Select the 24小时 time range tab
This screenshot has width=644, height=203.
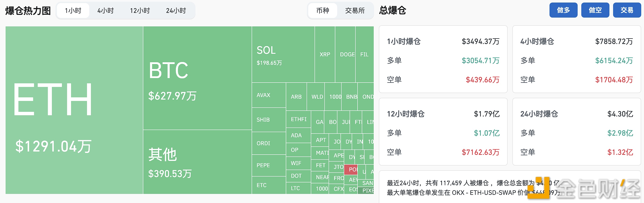pyautogui.click(x=176, y=11)
